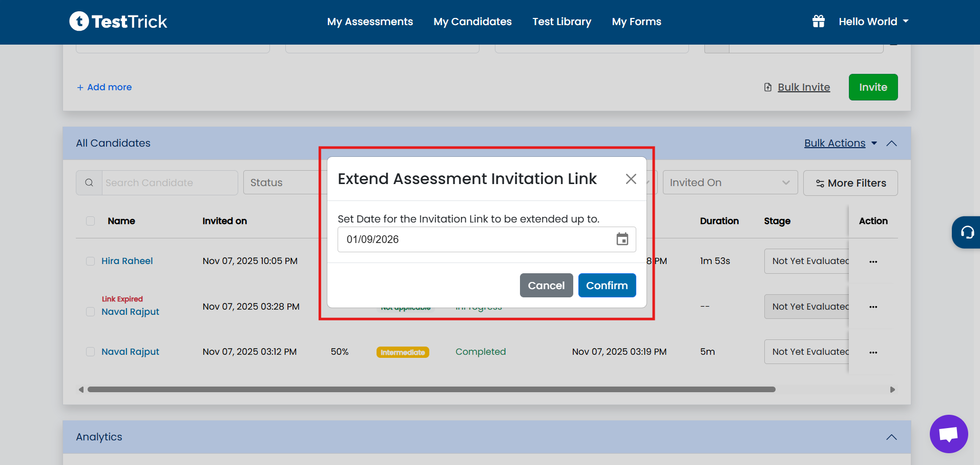Screen dimensions: 980x465
Task: Click the 50% score cell
Action: (340, 352)
